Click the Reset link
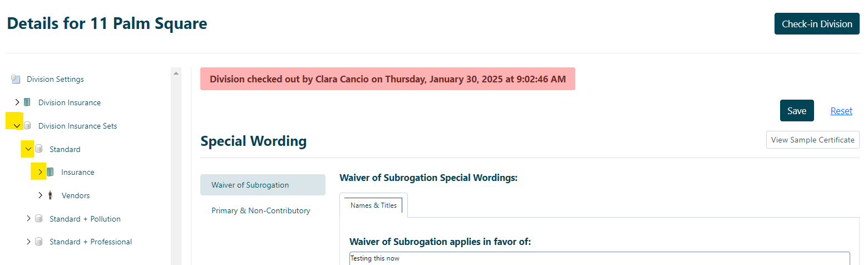868x265 pixels. tap(841, 111)
